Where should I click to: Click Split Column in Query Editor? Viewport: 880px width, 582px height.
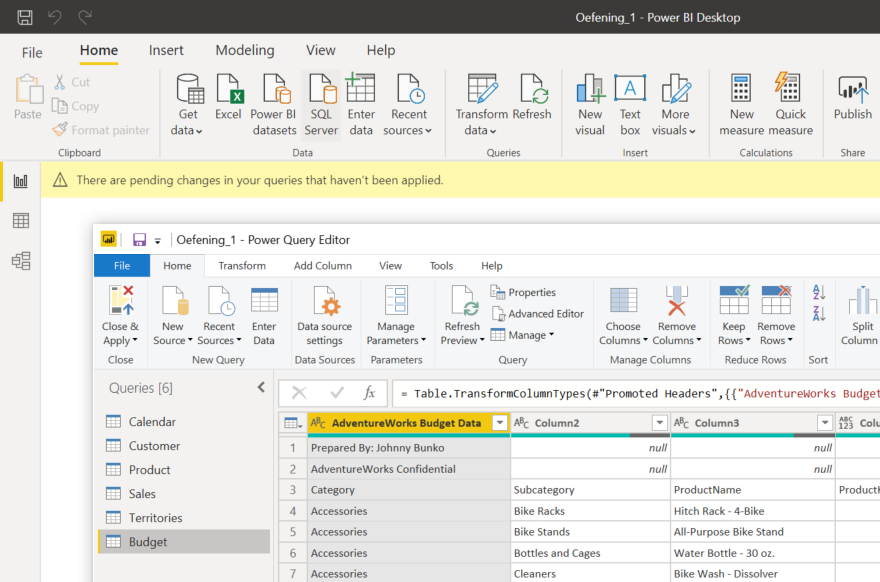tap(861, 316)
